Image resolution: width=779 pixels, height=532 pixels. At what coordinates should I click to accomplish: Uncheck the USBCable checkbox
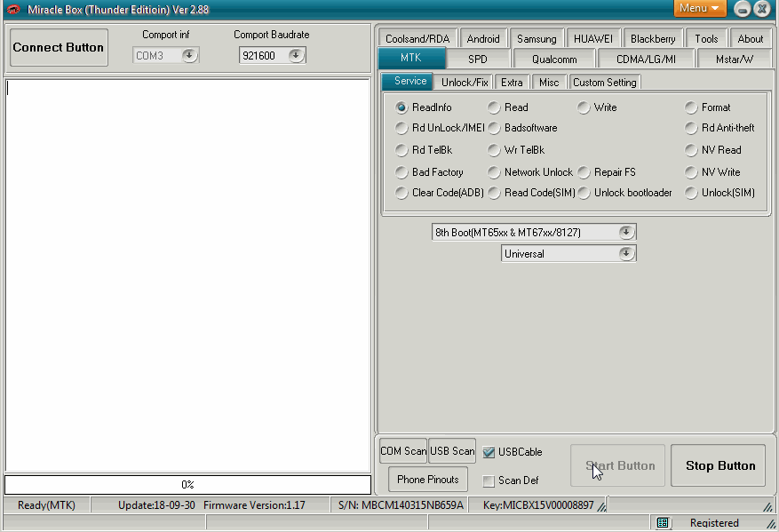[x=489, y=452]
